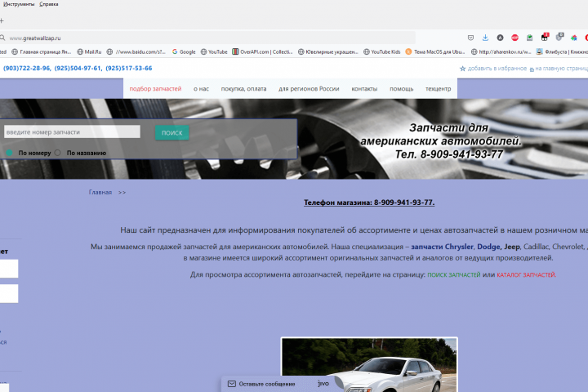
Task: Click the first white field in left sidebar
Action: [9, 269]
